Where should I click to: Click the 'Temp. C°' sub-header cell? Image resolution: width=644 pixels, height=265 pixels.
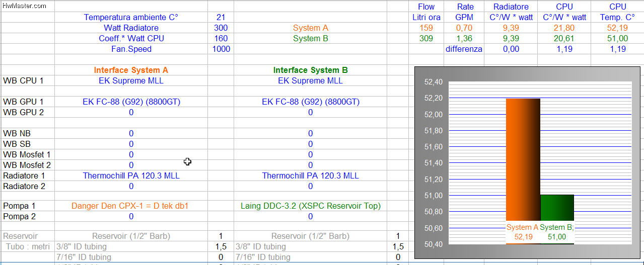(618, 17)
